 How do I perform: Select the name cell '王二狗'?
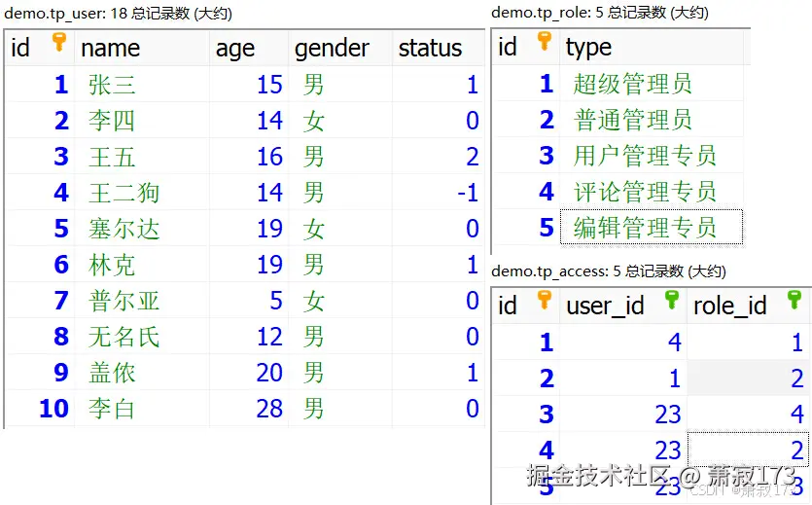142,192
